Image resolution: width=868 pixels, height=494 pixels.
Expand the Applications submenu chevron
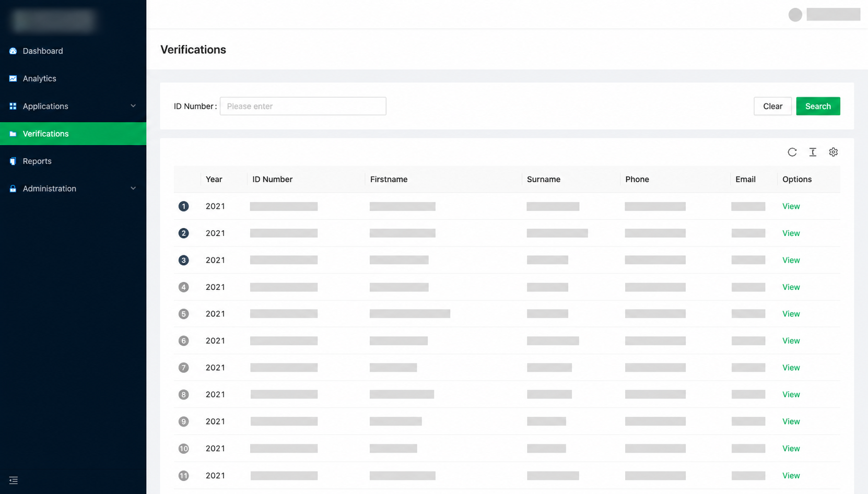click(x=133, y=106)
